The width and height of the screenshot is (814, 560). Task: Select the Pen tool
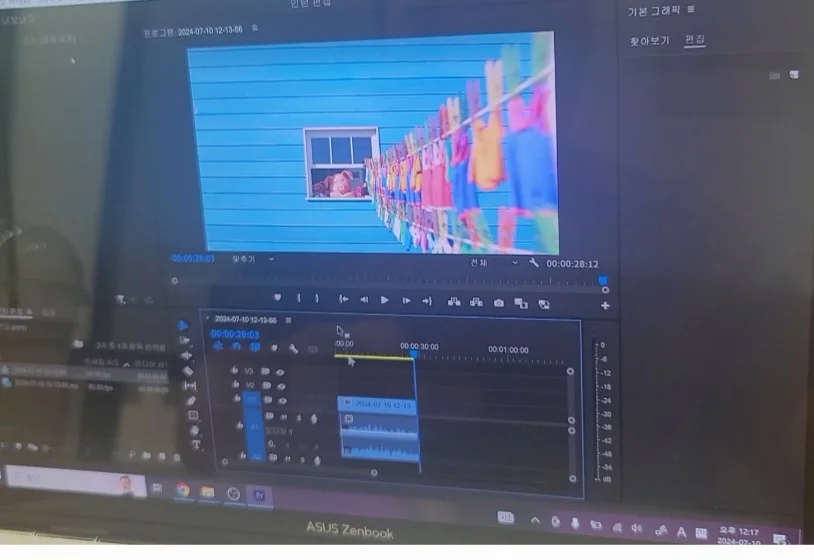coord(191,401)
